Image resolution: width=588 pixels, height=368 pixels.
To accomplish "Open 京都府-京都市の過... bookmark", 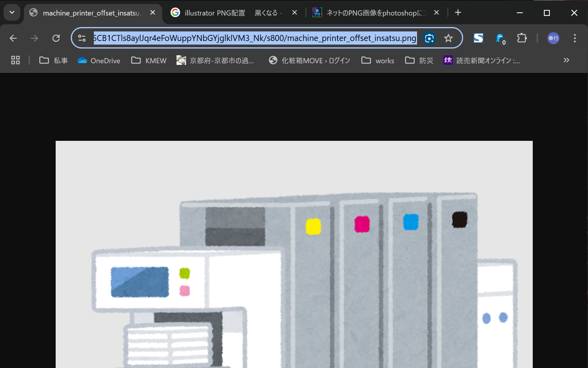I will [x=215, y=60].
